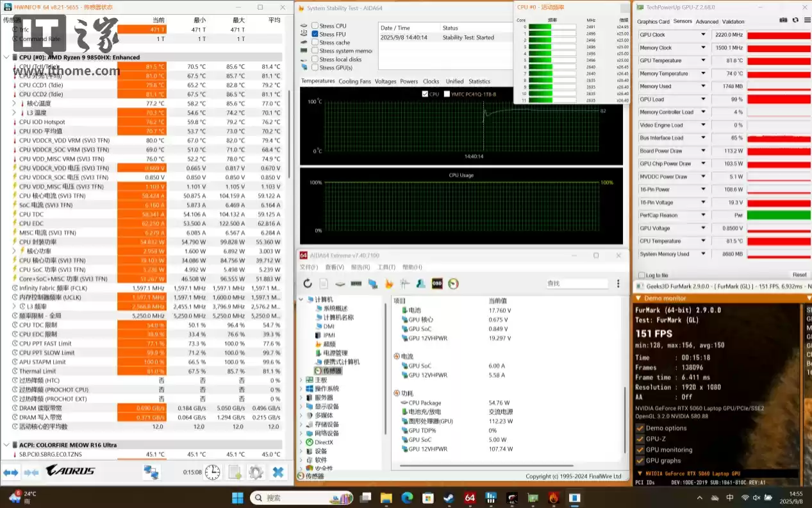The width and height of the screenshot is (812, 508).
Task: Select the gauge icon in AIDA64 toolbar
Action: (x=454, y=284)
